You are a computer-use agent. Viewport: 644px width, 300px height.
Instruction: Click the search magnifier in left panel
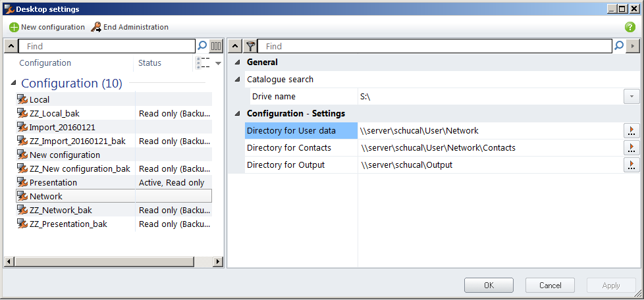click(x=202, y=46)
